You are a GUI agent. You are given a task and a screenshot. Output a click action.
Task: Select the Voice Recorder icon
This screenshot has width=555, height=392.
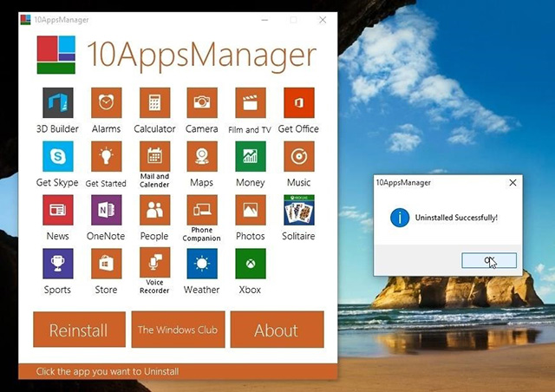click(x=154, y=263)
